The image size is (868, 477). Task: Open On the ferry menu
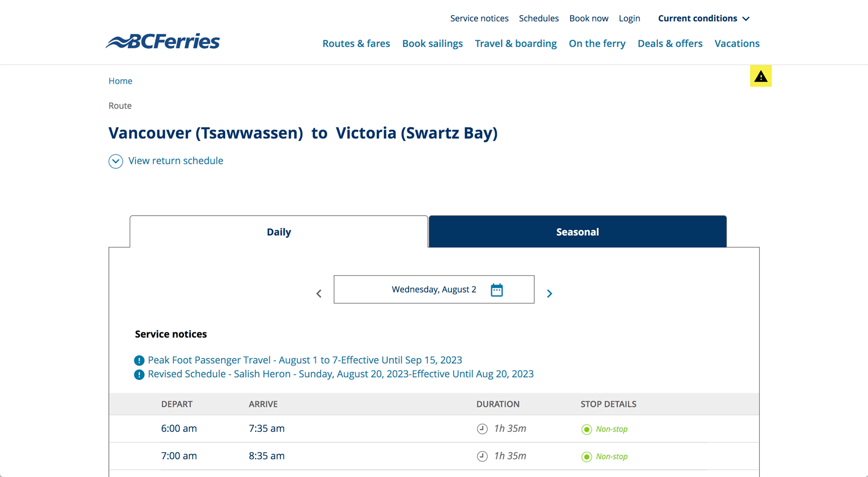(597, 43)
